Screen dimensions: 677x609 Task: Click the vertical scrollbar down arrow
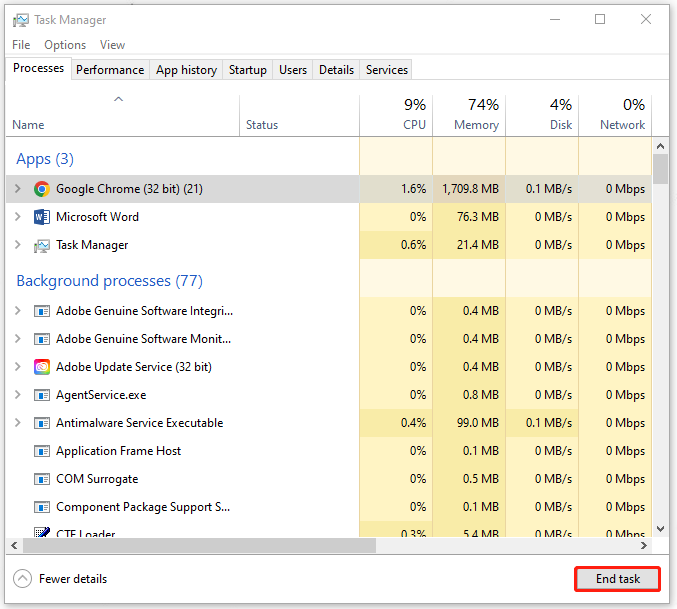[660, 529]
